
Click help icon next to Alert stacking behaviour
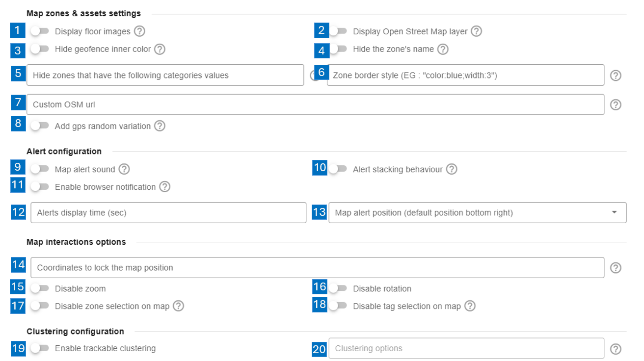(x=452, y=169)
